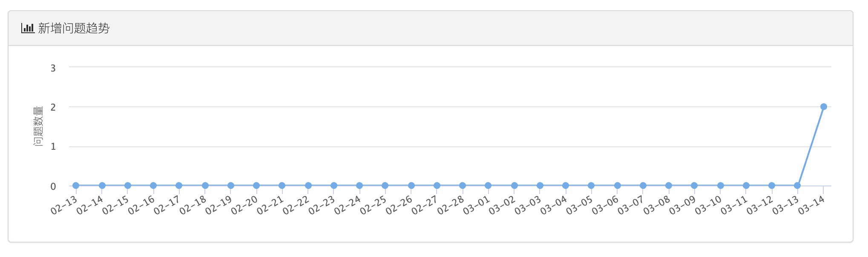
Task: Click the 02-27 x-axis date label
Action: (x=425, y=206)
